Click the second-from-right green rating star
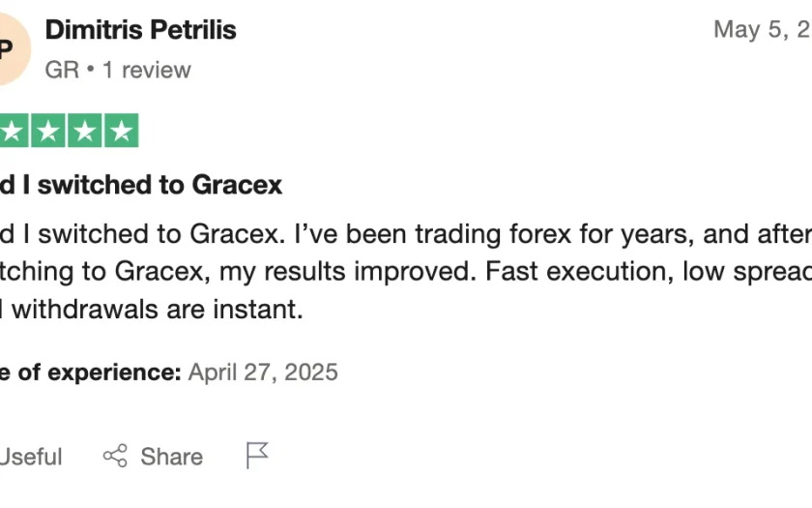 point(85,131)
